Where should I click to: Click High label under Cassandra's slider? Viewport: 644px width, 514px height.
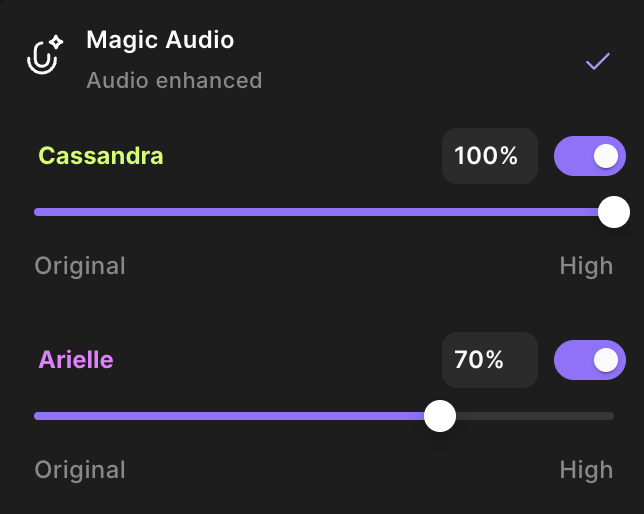(x=586, y=266)
